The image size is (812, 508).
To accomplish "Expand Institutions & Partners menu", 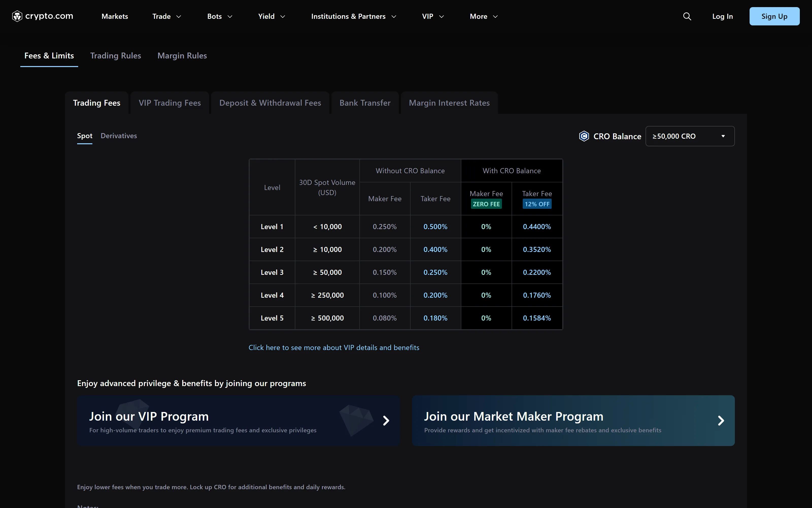I will (x=354, y=16).
